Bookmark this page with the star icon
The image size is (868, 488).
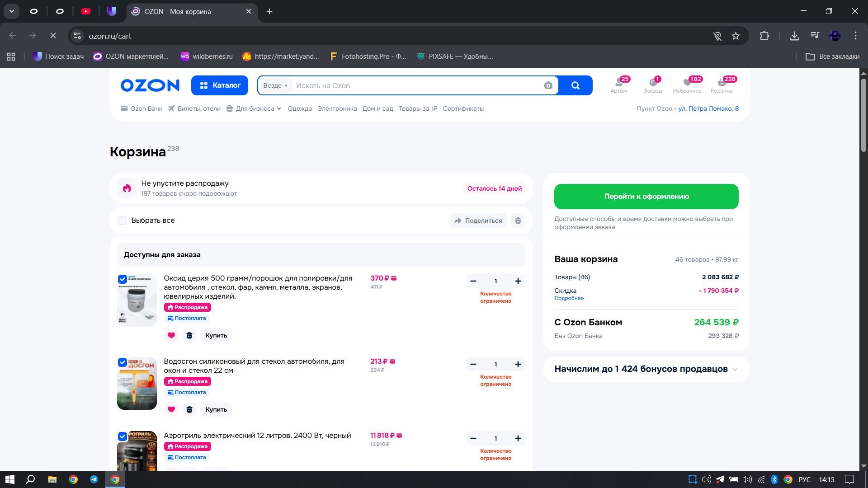(x=736, y=36)
